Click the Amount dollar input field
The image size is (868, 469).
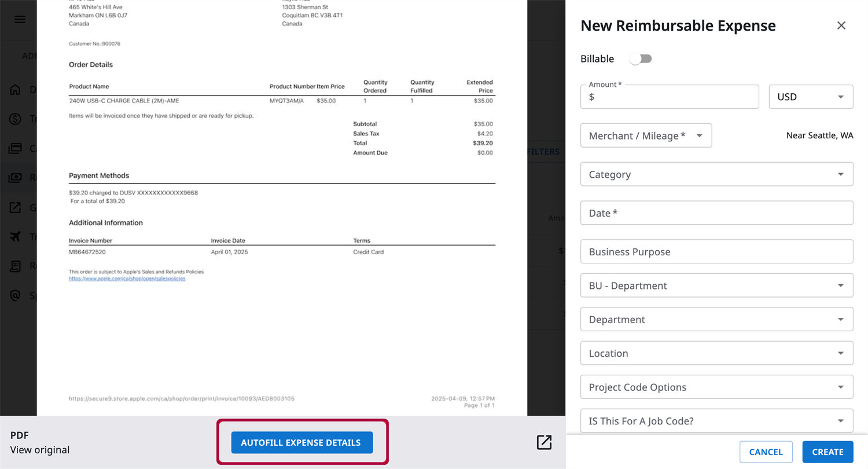pyautogui.click(x=670, y=97)
